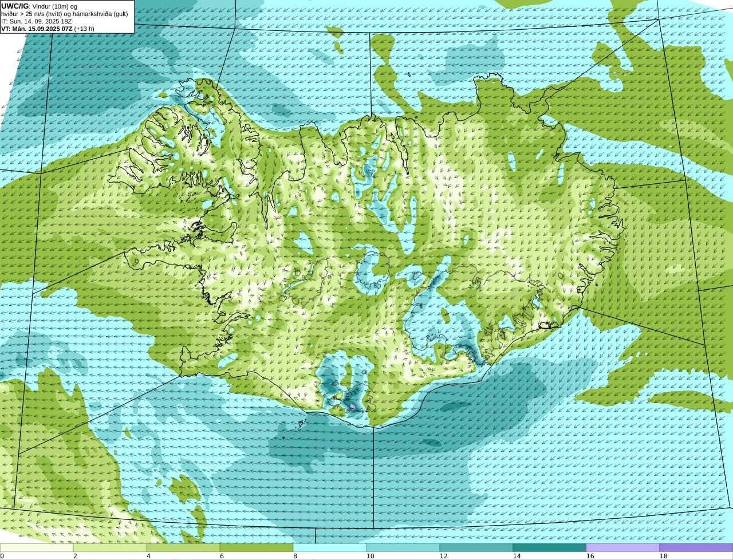The image size is (733, 560).
Task: Click the legend label '16'
Action: tap(590, 556)
